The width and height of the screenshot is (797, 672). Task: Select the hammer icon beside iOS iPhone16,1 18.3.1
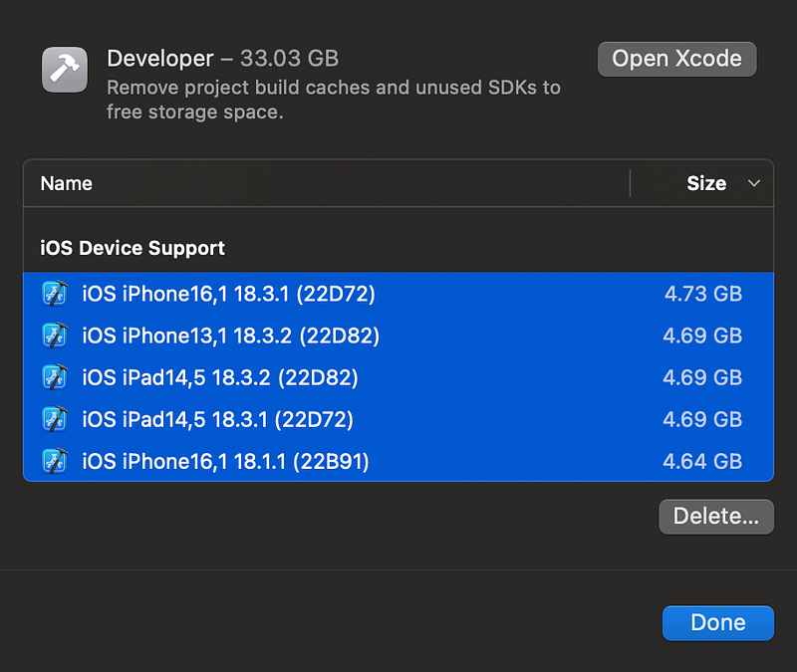[55, 294]
